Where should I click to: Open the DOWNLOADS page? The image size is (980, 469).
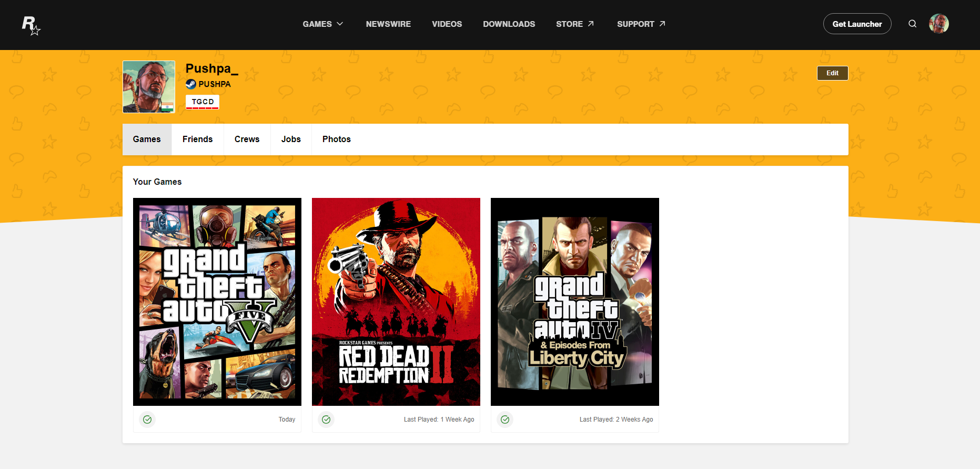coord(509,24)
